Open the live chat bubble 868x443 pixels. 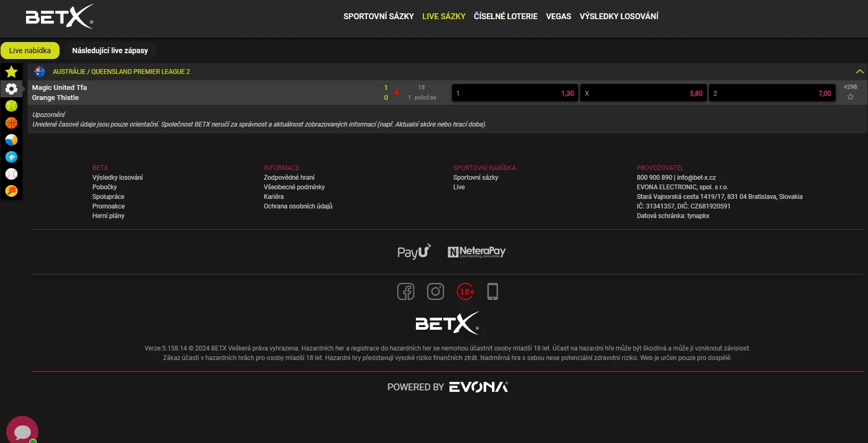pyautogui.click(x=22, y=431)
